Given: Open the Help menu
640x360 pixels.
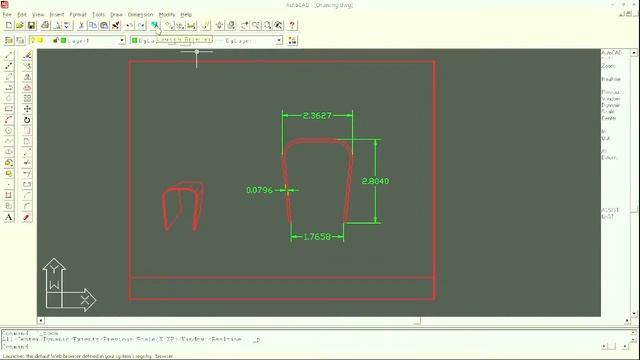Looking at the screenshot, I should [186, 15].
